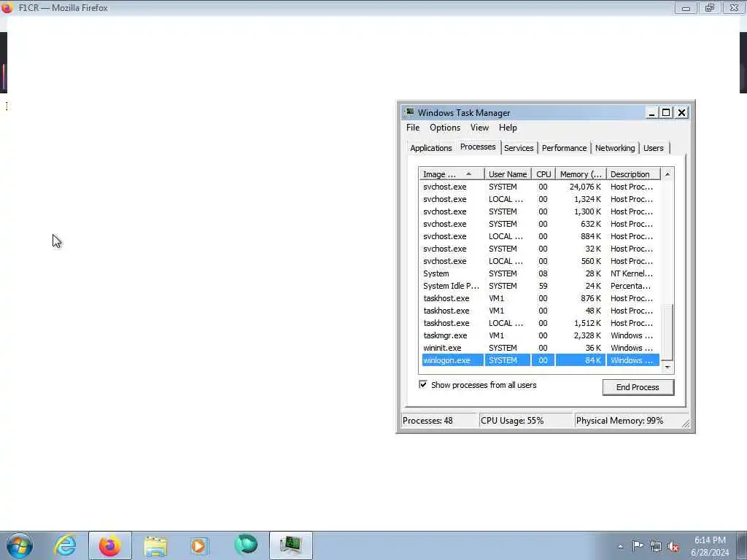Restore down the Firefox window
Screen dimensions: 747x560
pos(710,7)
